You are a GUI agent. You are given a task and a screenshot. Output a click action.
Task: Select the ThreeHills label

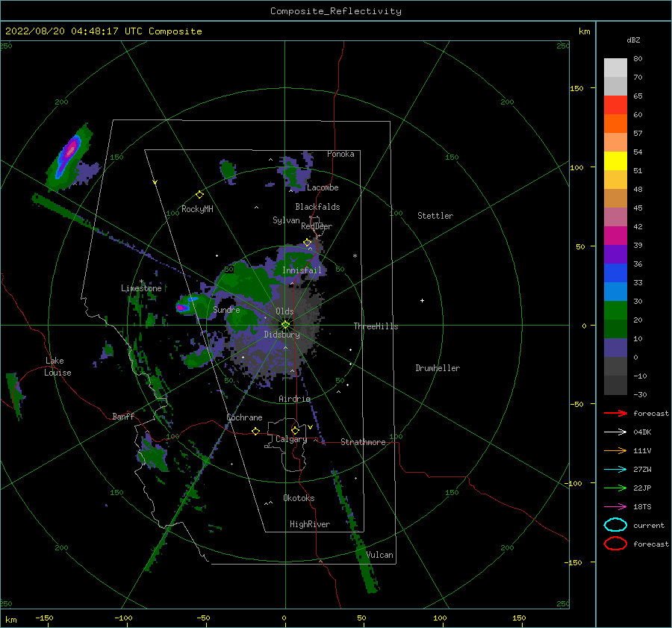pos(376,326)
